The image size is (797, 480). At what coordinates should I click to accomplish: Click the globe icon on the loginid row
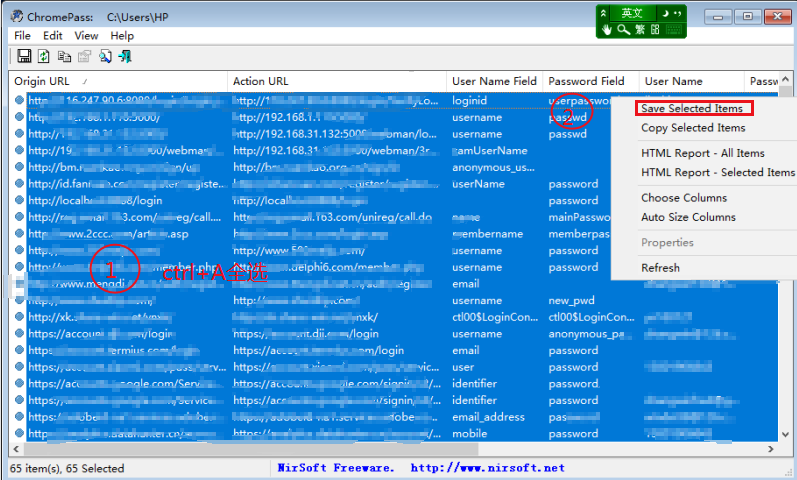point(19,100)
